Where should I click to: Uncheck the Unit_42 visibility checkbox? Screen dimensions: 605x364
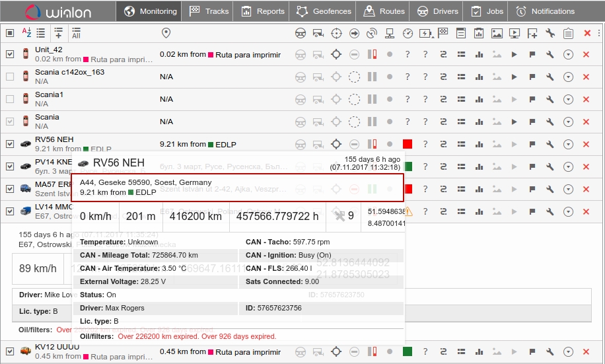pos(9,54)
